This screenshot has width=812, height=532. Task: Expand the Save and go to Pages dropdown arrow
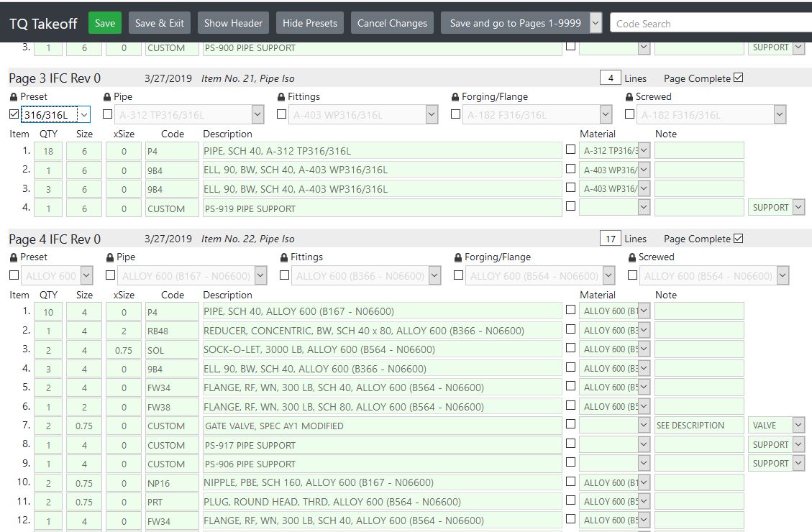(x=595, y=23)
